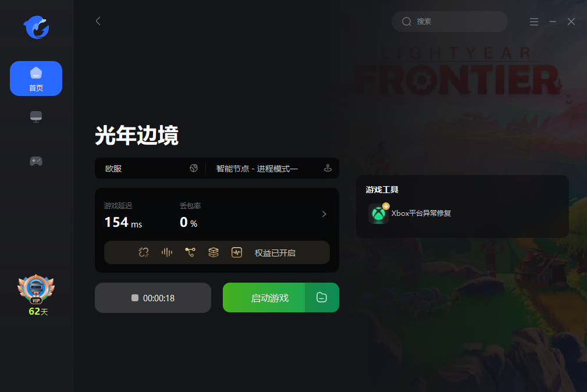Click the disconnect-protection broken link icon

coord(143,253)
